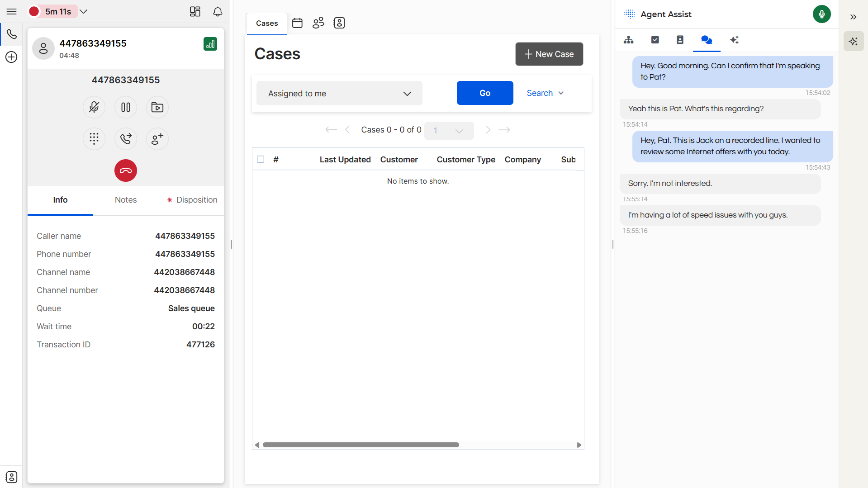This screenshot has height=488, width=868.
Task: Click the Transaction ID value 477126
Action: click(201, 345)
